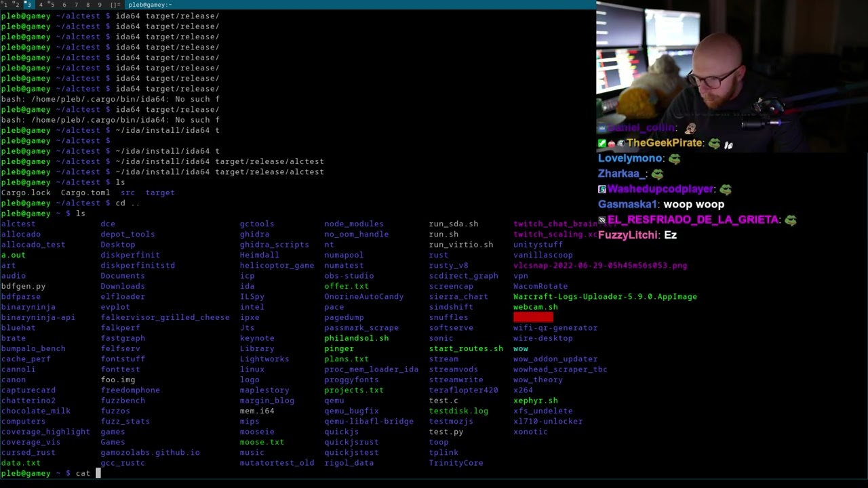Image resolution: width=868 pixels, height=488 pixels.
Task: Click the alctest directory in listing
Action: [x=18, y=224]
